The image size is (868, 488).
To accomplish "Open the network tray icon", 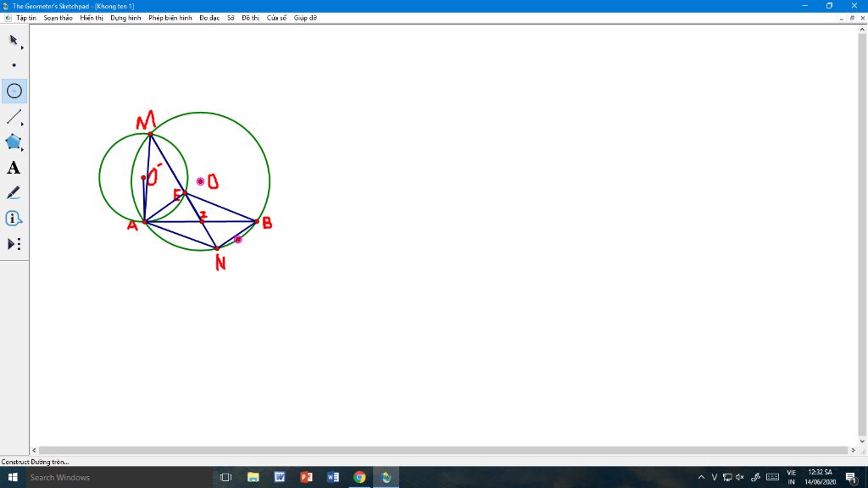I will pyautogui.click(x=726, y=477).
